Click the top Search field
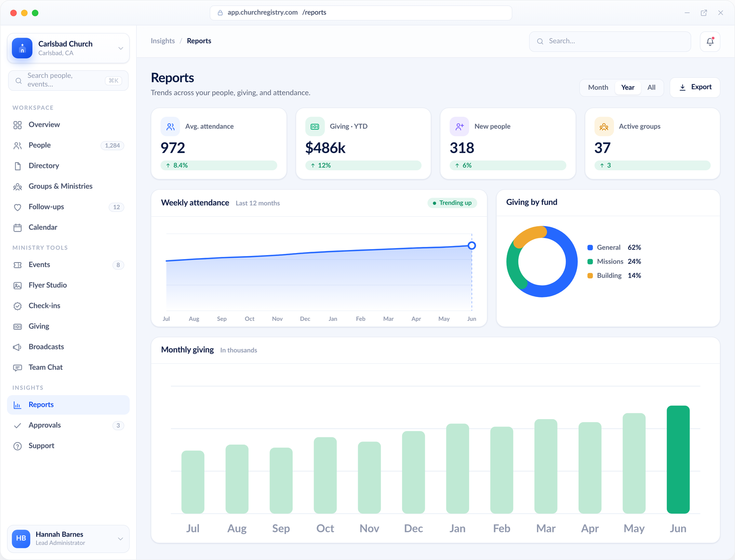 610,42
